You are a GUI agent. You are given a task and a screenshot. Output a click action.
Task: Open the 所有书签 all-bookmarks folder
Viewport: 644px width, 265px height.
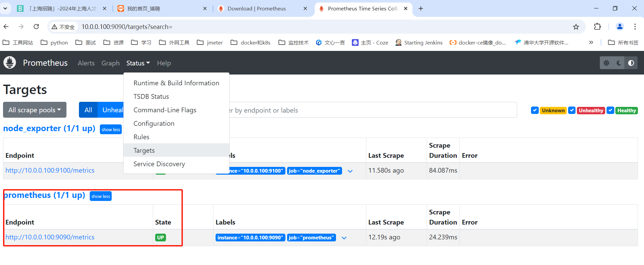623,42
